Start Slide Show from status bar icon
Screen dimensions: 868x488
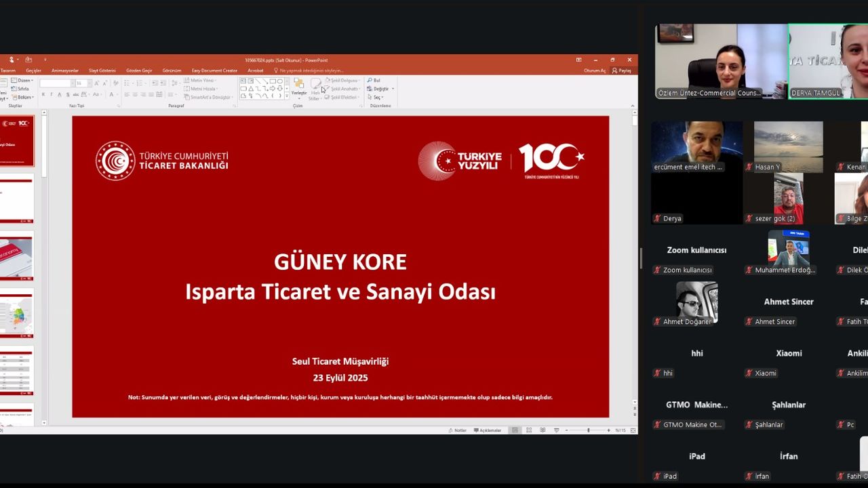[556, 430]
